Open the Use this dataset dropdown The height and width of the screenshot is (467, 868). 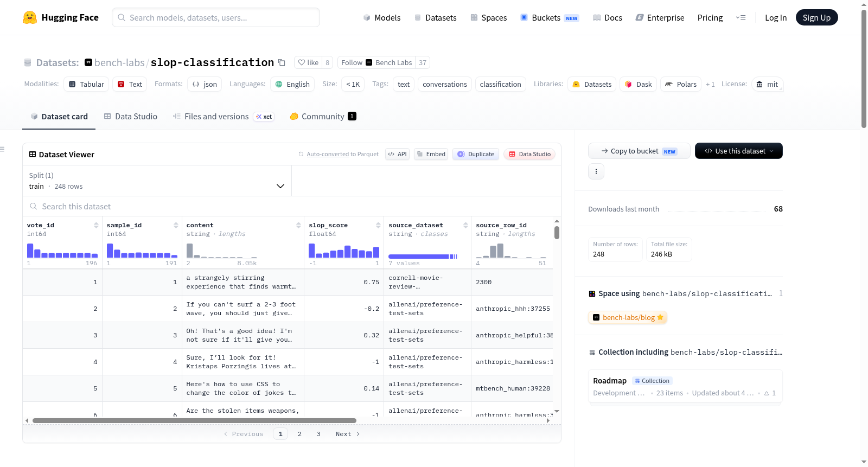739,151
